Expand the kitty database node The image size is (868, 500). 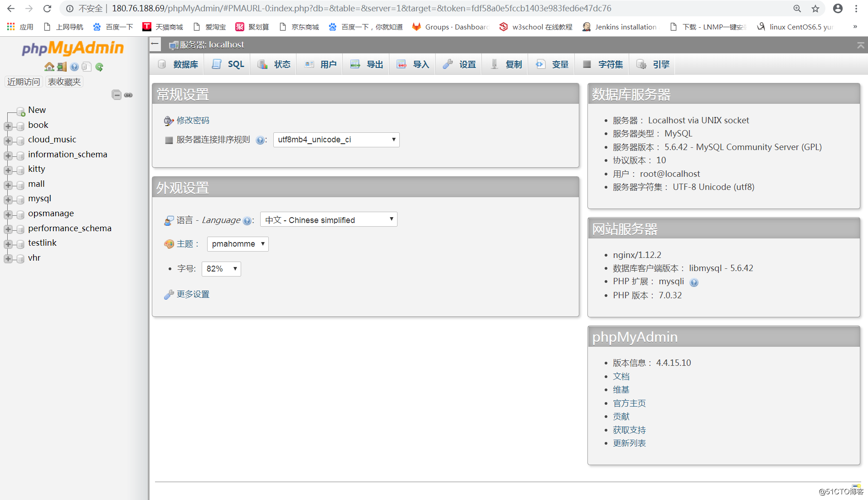point(8,170)
